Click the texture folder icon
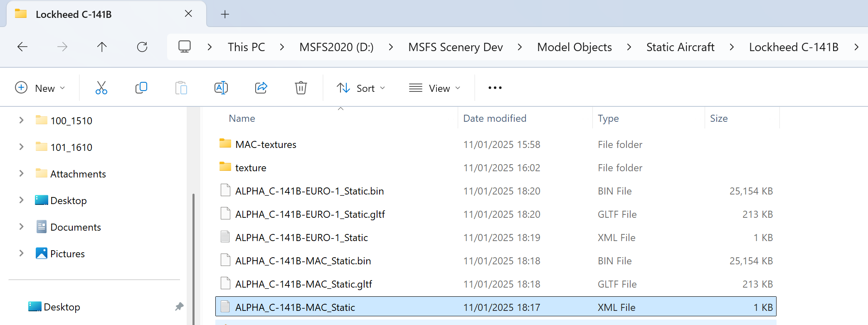 click(225, 167)
